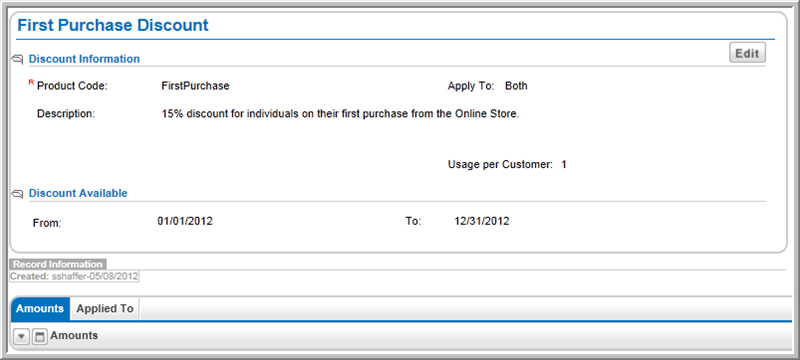Click the red required marker by Product Code
Viewport: 800px width, 360px height.
pyautogui.click(x=31, y=82)
